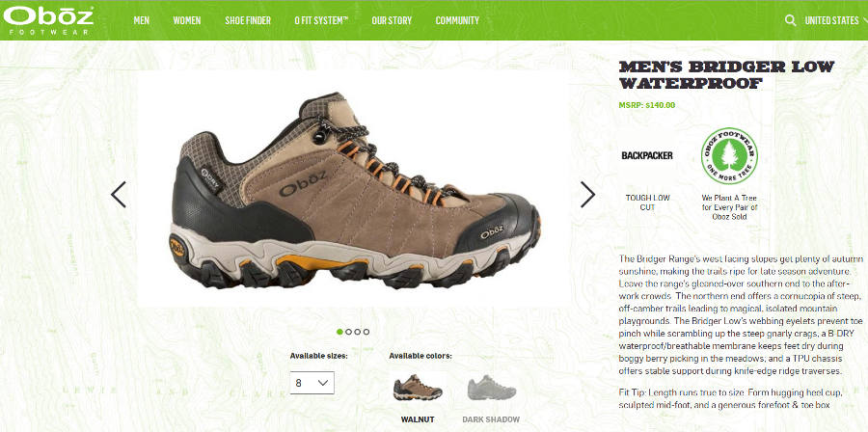
Task: Visit the Our Story page
Action: tap(392, 20)
